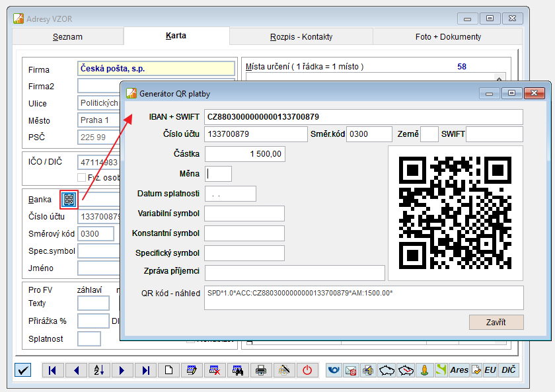The height and width of the screenshot is (392, 555).
Task: Open the design tools pencil icon
Action: pyautogui.click(x=284, y=370)
